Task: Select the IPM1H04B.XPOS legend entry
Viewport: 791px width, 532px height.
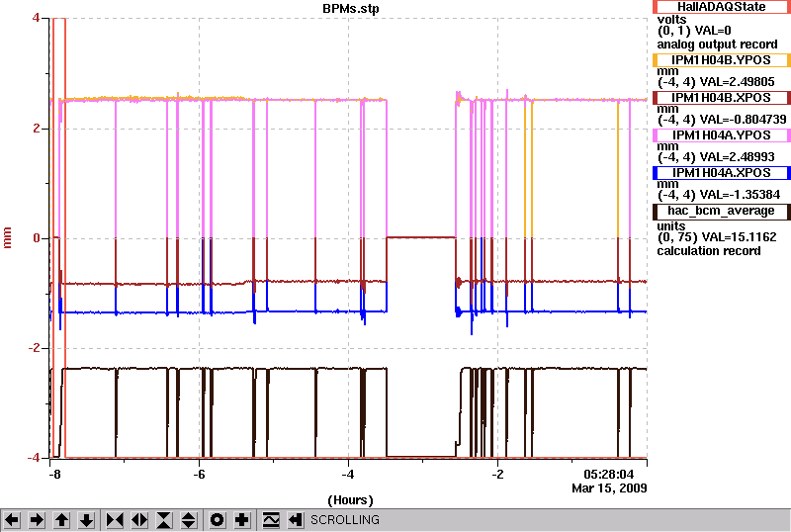Action: tap(722, 98)
